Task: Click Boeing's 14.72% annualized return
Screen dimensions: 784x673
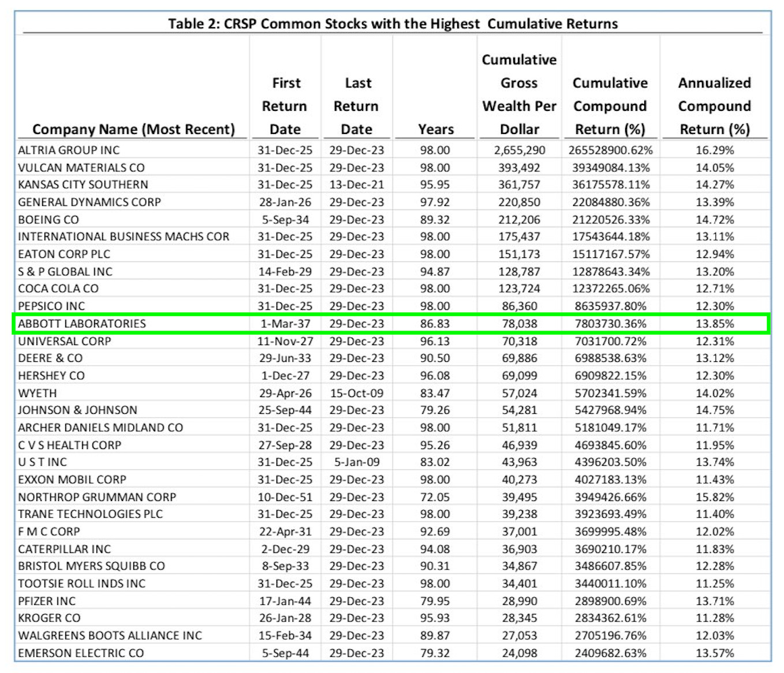Action: pyautogui.click(x=715, y=219)
